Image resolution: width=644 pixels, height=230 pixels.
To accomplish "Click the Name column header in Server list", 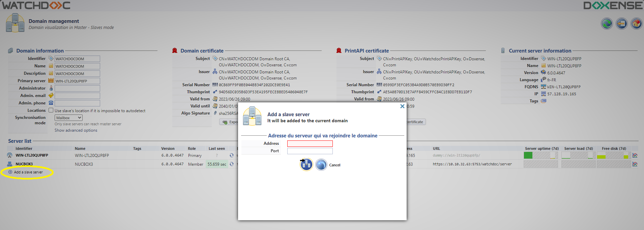I will 80,149.
